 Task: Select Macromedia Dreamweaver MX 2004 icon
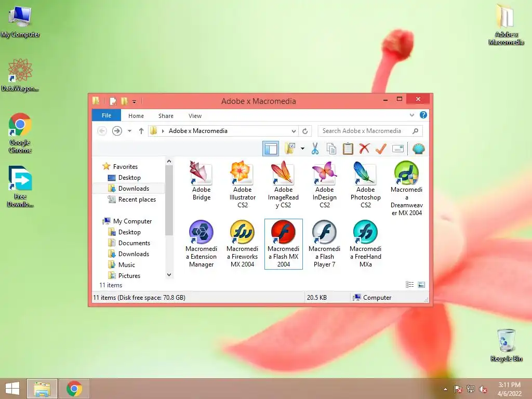coord(406,188)
